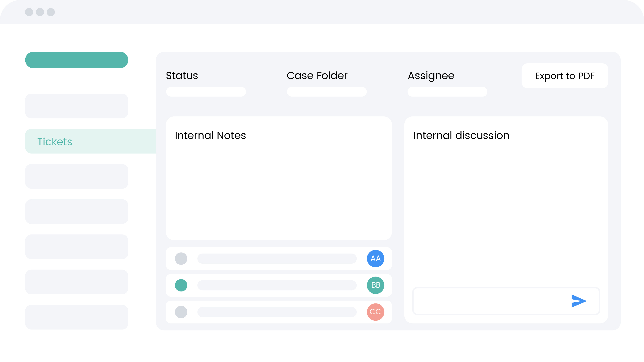
Task: Toggle the status circle in the CC row
Action: click(181, 312)
